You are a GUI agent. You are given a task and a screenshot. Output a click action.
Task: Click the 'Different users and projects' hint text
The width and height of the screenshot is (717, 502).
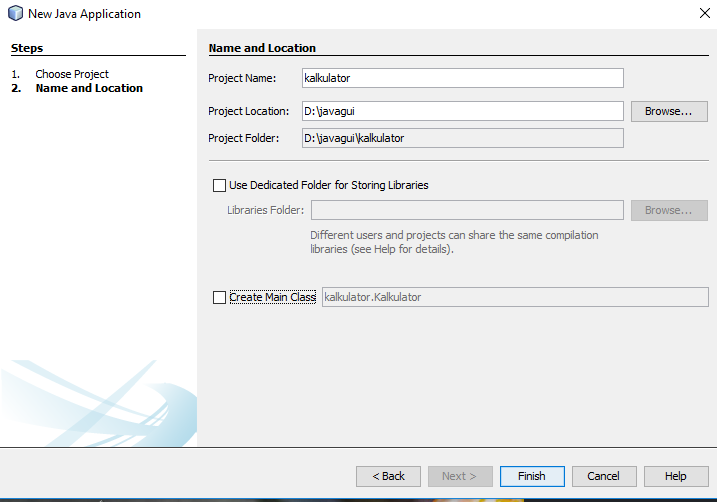pos(454,242)
